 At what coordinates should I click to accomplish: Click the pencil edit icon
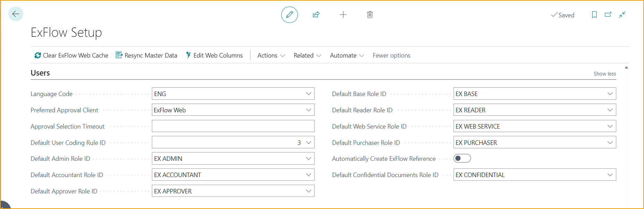click(x=290, y=15)
